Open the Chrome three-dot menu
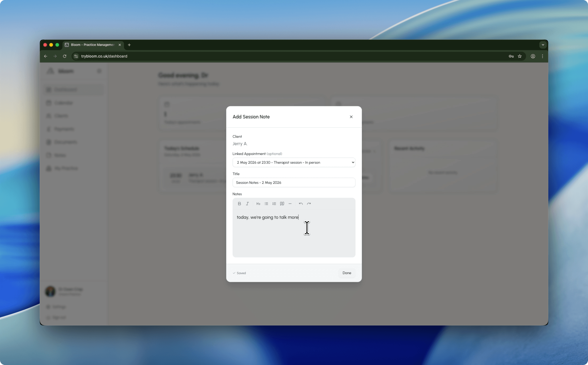The image size is (588, 365). tap(542, 56)
